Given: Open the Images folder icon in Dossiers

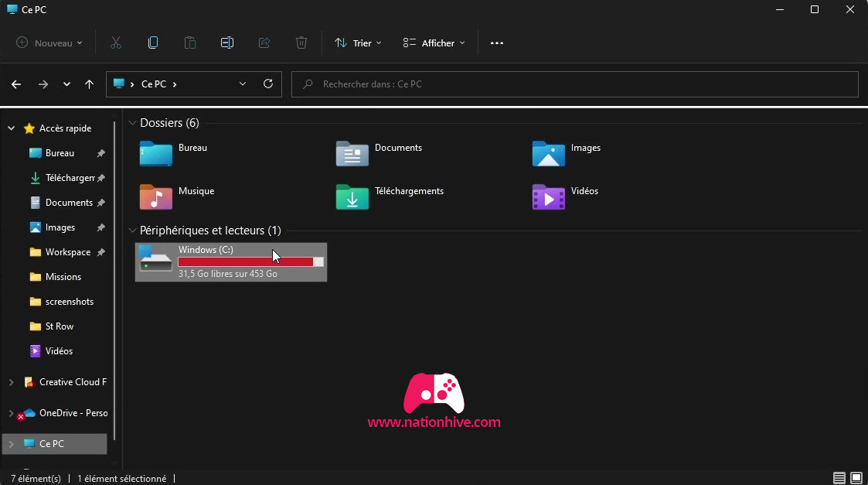Looking at the screenshot, I should 549,153.
